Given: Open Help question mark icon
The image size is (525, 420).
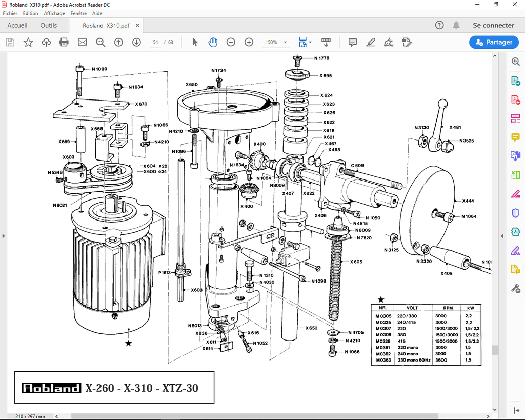Looking at the screenshot, I should 439,25.
